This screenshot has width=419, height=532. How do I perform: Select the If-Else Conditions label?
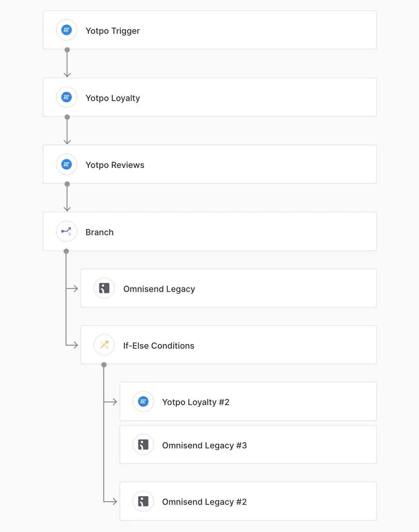tap(159, 346)
